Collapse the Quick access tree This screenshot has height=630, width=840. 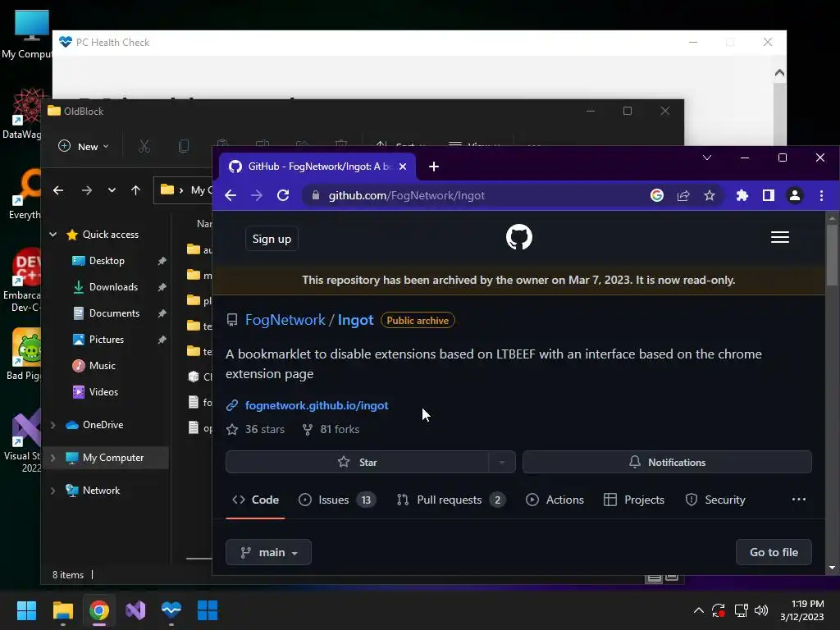[53, 234]
